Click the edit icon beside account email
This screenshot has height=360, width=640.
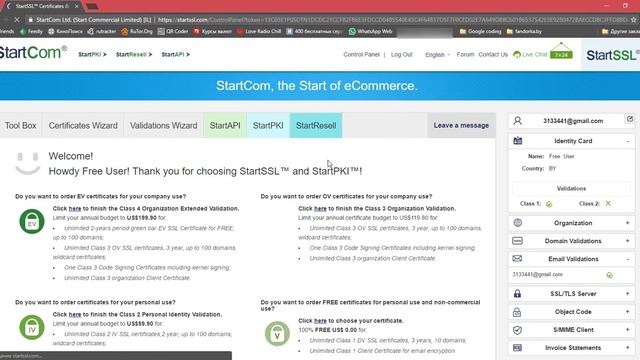click(x=630, y=119)
